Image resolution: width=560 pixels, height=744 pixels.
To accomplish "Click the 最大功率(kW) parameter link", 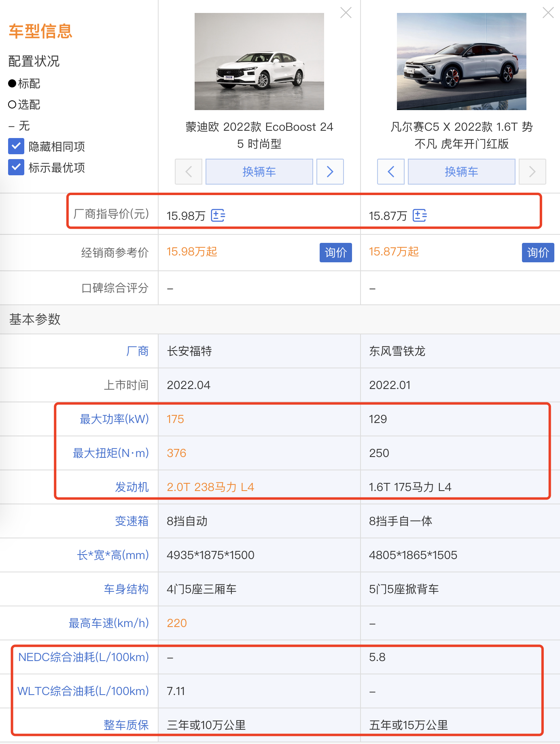I will [115, 419].
